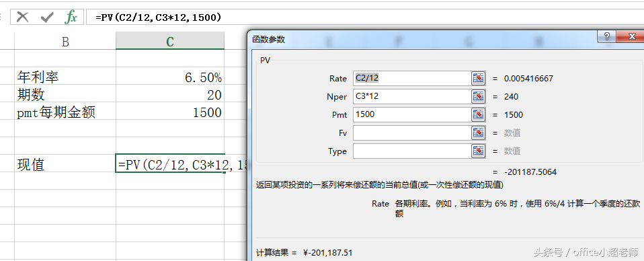The image size is (644, 261).
Task: Cancel the formula entry with X icon
Action: (23, 17)
